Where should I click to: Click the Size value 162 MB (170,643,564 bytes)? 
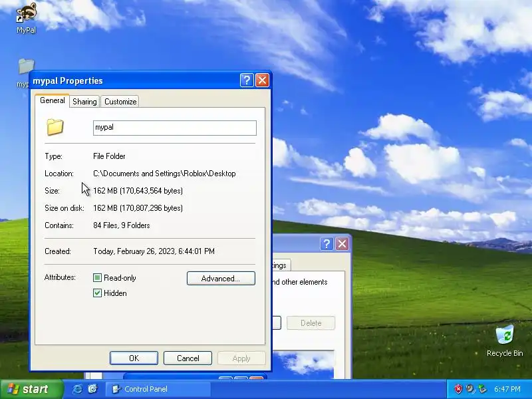138,191
